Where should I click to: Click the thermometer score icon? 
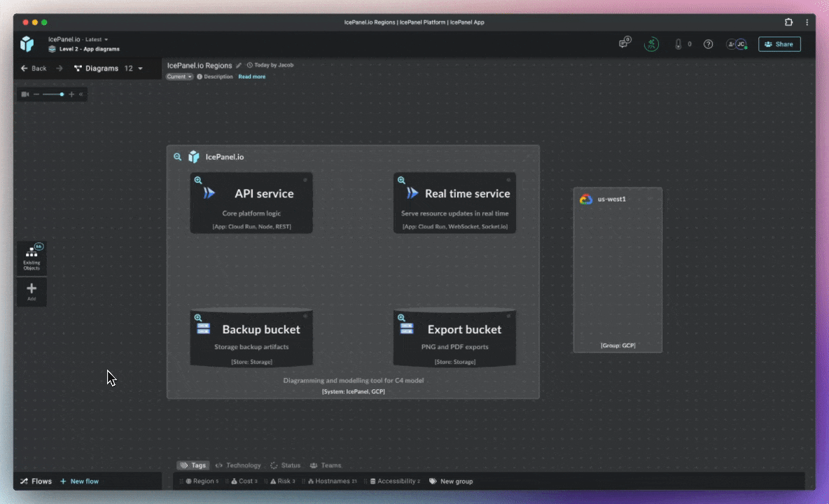click(x=678, y=44)
